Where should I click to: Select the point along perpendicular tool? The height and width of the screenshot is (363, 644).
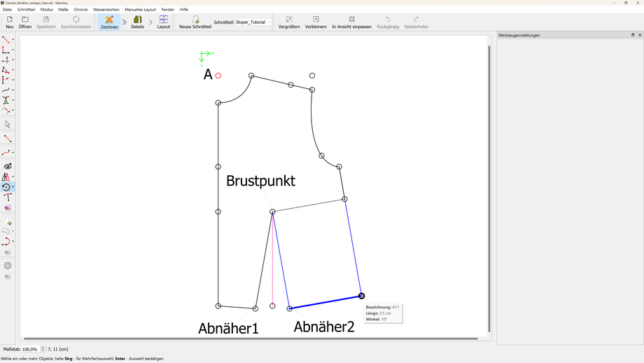(6, 50)
